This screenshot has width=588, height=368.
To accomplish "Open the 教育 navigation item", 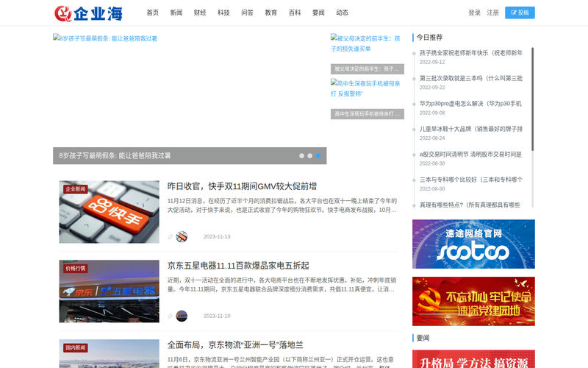I will (270, 13).
